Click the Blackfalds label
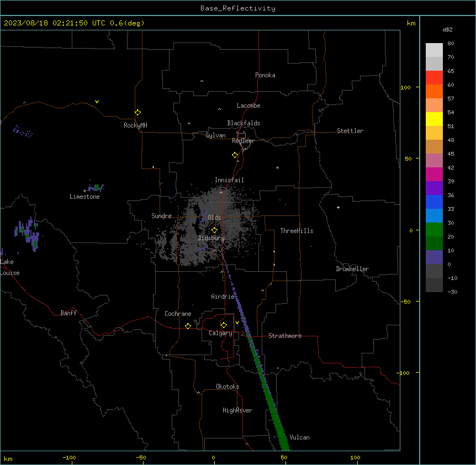The height and width of the screenshot is (465, 476). [244, 123]
